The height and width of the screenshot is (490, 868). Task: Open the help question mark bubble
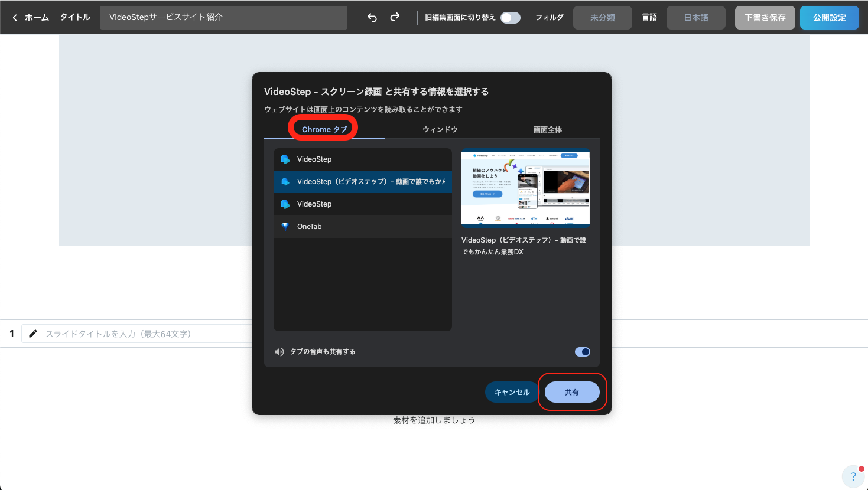coord(853,476)
